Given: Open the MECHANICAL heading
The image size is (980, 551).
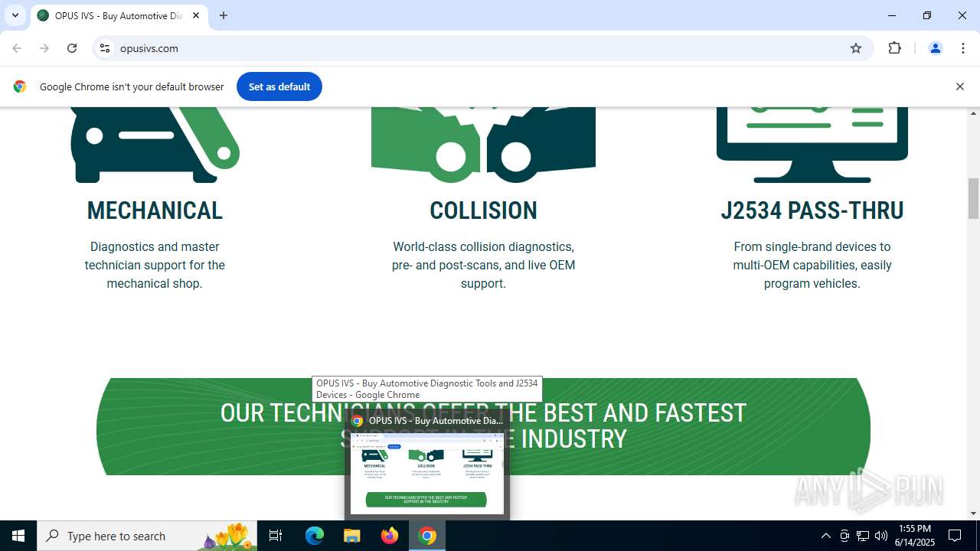Looking at the screenshot, I should pos(155,210).
